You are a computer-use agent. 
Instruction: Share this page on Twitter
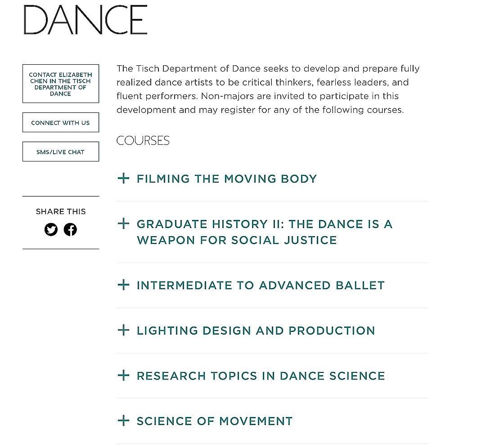(51, 229)
